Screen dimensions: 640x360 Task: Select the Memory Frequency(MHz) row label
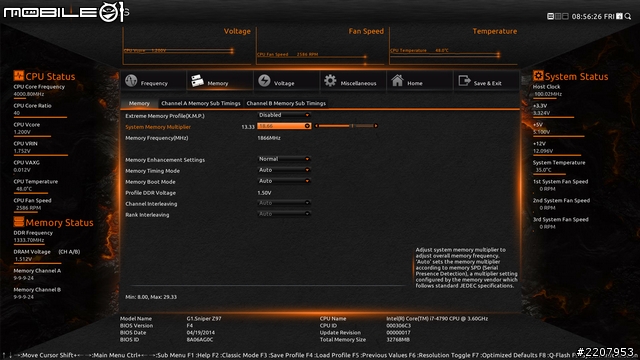[156, 138]
